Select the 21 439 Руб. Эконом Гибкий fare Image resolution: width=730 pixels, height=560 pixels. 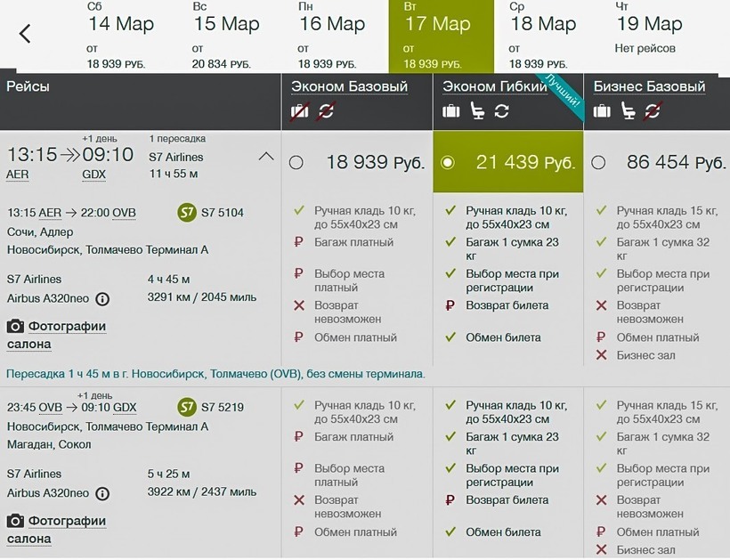point(448,163)
